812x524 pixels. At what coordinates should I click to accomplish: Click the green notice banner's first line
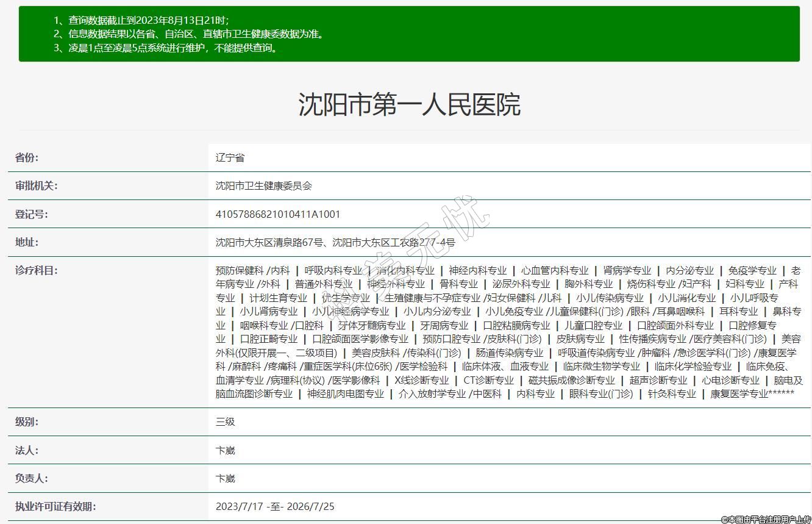point(141,20)
